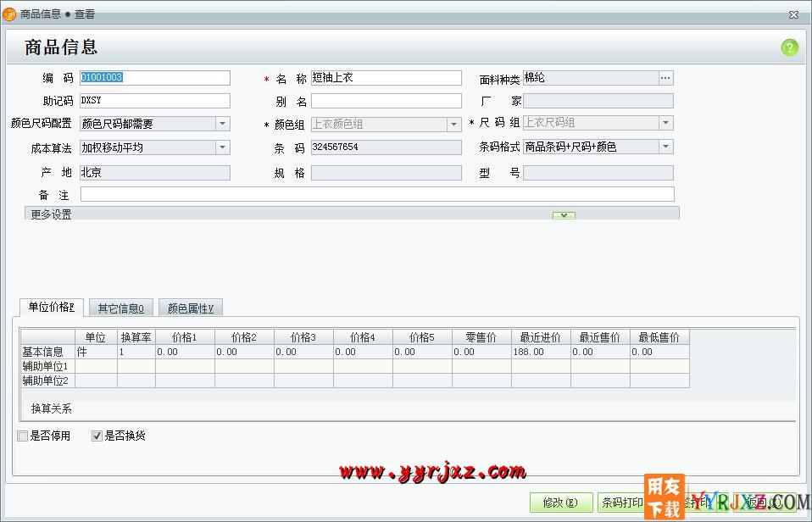
Task: Click the 规格 input field
Action: [386, 173]
